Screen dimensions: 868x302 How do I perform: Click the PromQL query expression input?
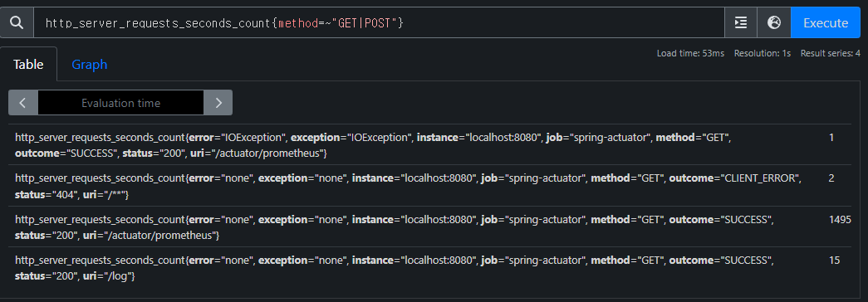(x=380, y=22)
